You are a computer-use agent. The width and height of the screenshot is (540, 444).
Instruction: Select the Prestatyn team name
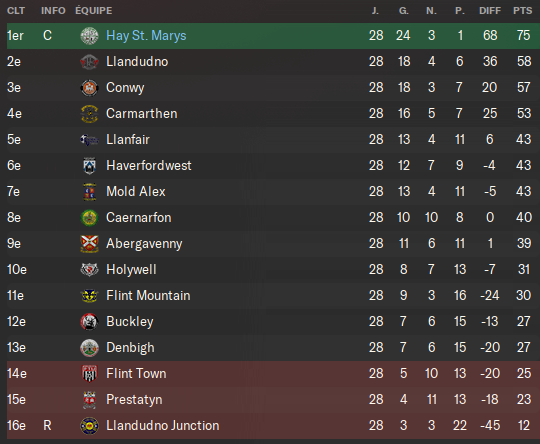point(134,400)
